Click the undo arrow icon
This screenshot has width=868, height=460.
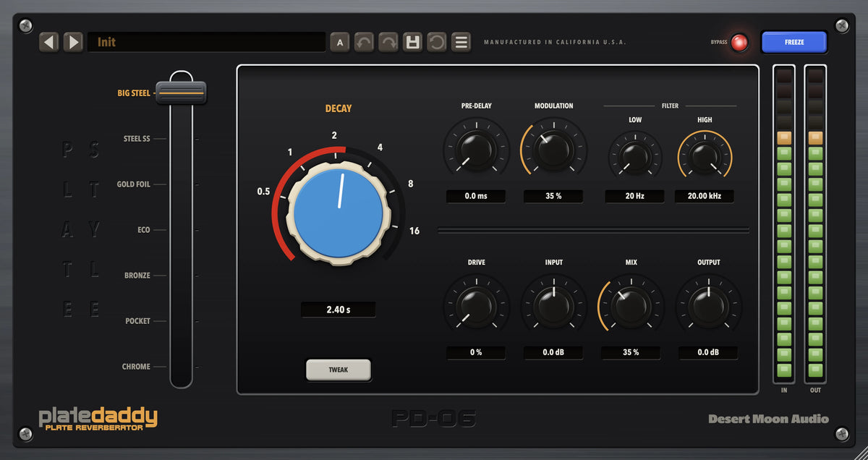pyautogui.click(x=364, y=43)
